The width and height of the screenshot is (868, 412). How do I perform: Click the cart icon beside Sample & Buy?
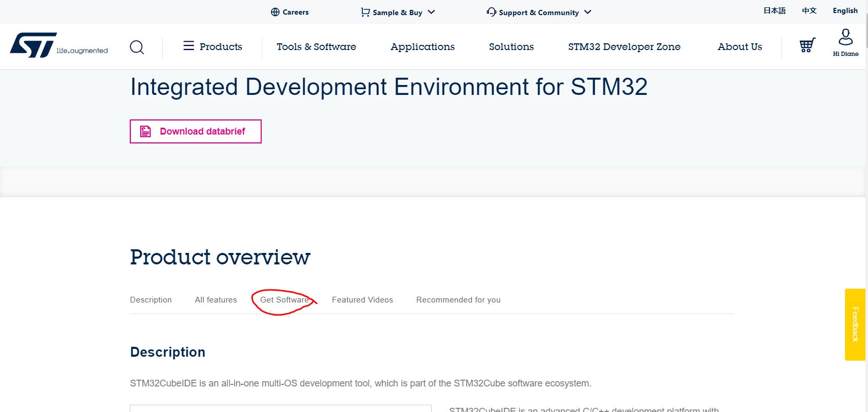365,12
